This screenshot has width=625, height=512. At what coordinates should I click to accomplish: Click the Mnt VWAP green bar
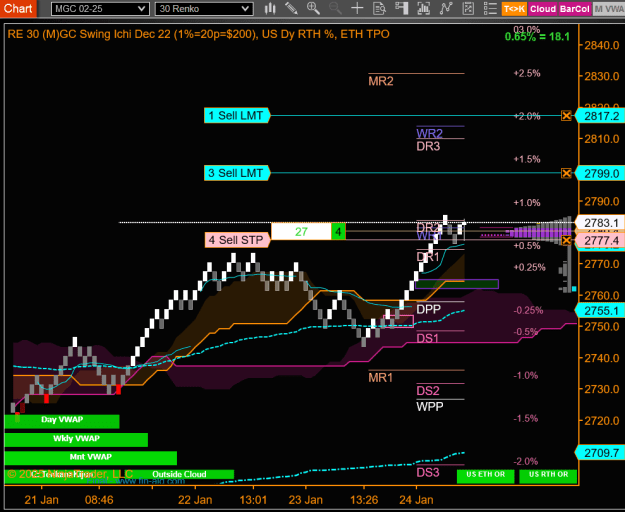click(x=90, y=458)
